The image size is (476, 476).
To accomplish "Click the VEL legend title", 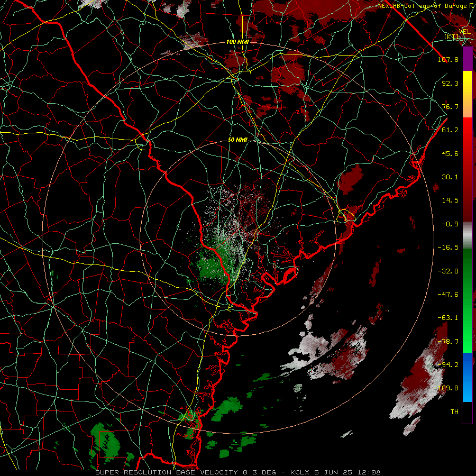I will click(465, 32).
